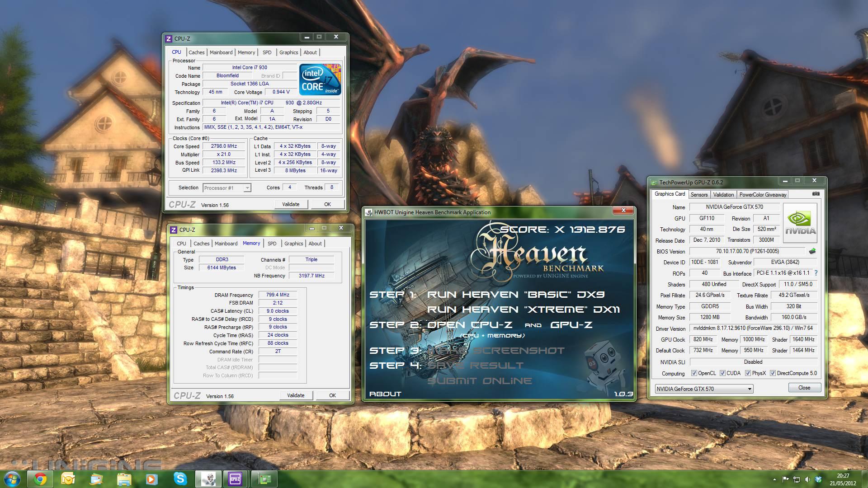Screen dimensions: 868x488
Task: Open the Windows Start menu orb
Action: [12, 479]
